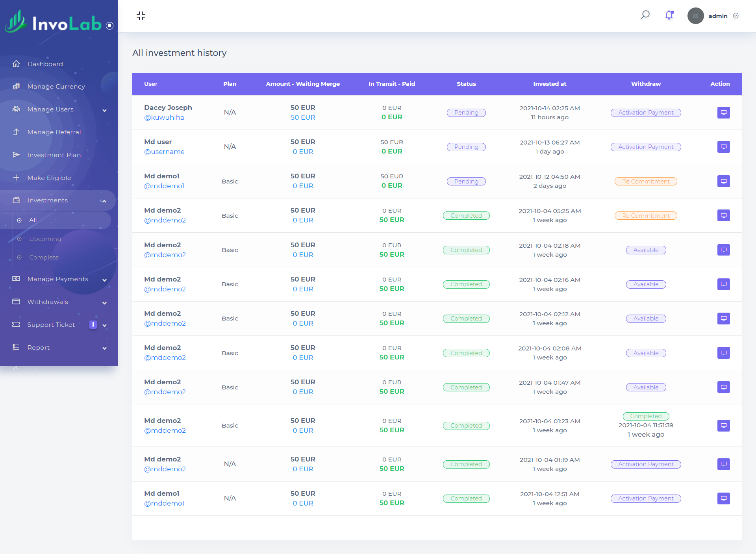Image resolution: width=756 pixels, height=554 pixels.
Task: Go to Manage Referral page
Action: [x=54, y=132]
